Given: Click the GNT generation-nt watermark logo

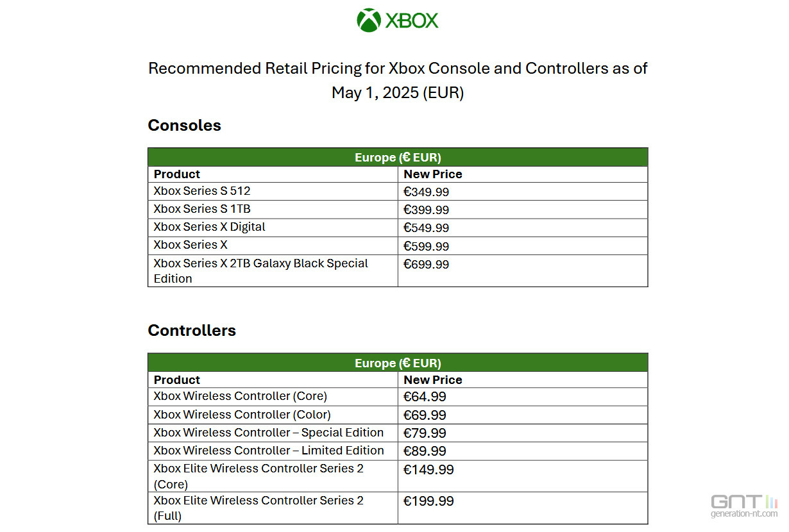Looking at the screenshot, I should (x=744, y=504).
